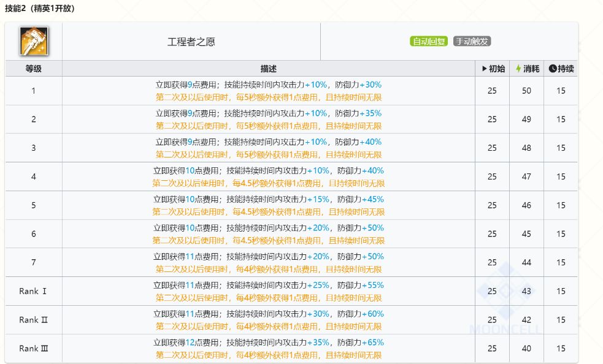Click initial SP value 25 in Rank Ⅲ row
The width and height of the screenshot is (603, 364).
pos(492,348)
